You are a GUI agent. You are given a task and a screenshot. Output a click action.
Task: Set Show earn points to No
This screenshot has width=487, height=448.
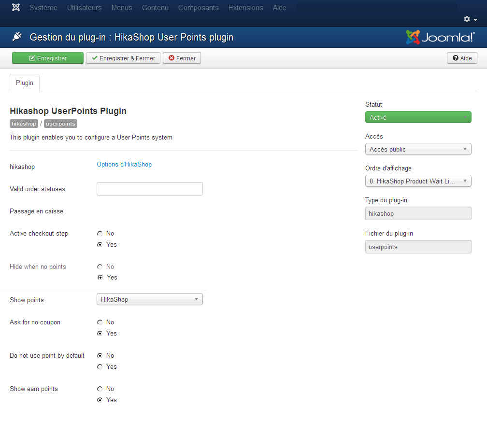[x=100, y=389]
